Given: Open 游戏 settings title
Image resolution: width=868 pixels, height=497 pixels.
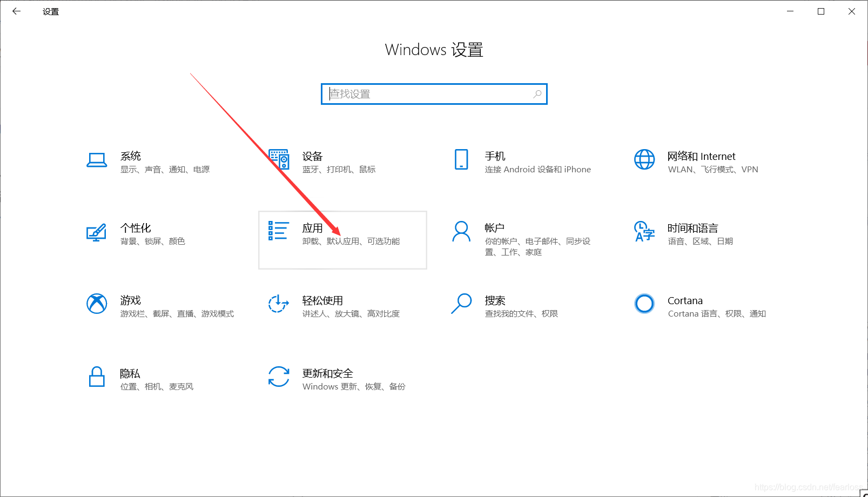Looking at the screenshot, I should [131, 300].
